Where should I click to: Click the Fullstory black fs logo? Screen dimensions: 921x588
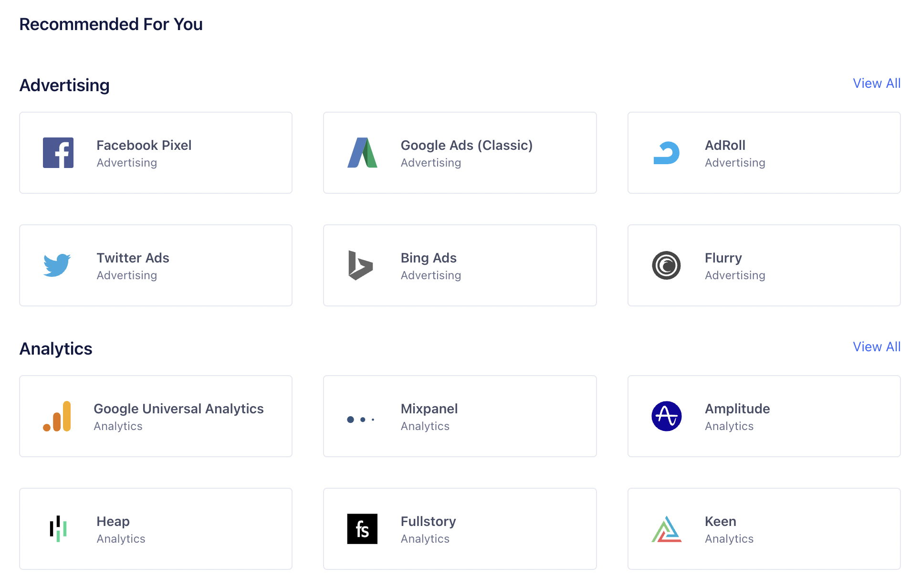tap(362, 529)
